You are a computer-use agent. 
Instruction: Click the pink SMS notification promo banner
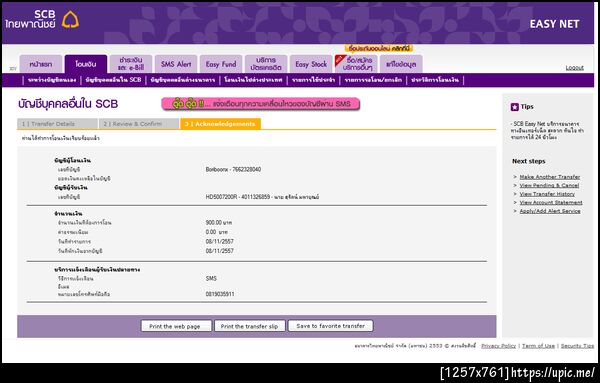pyautogui.click(x=261, y=104)
